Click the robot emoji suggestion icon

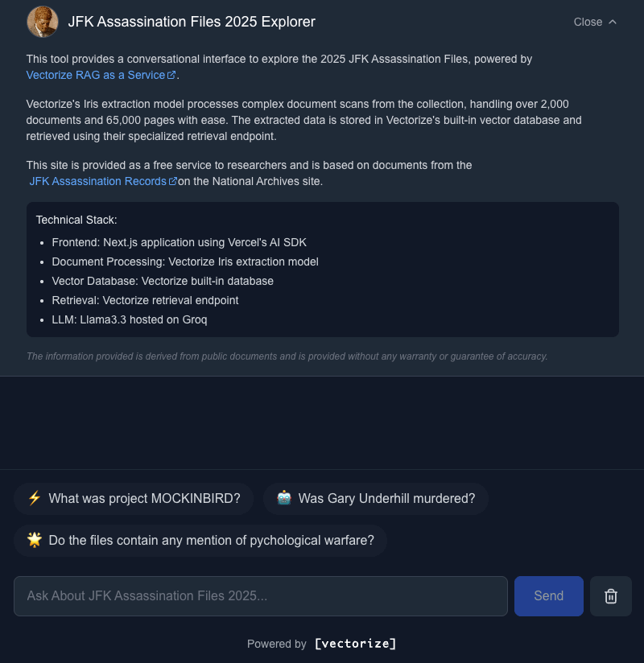283,498
